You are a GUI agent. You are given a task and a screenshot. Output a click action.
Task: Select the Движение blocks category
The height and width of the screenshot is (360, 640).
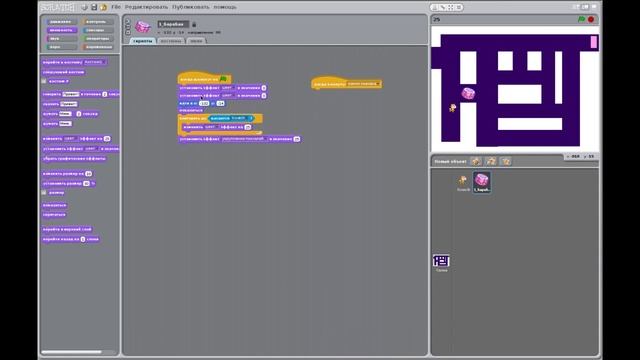pyautogui.click(x=61, y=22)
